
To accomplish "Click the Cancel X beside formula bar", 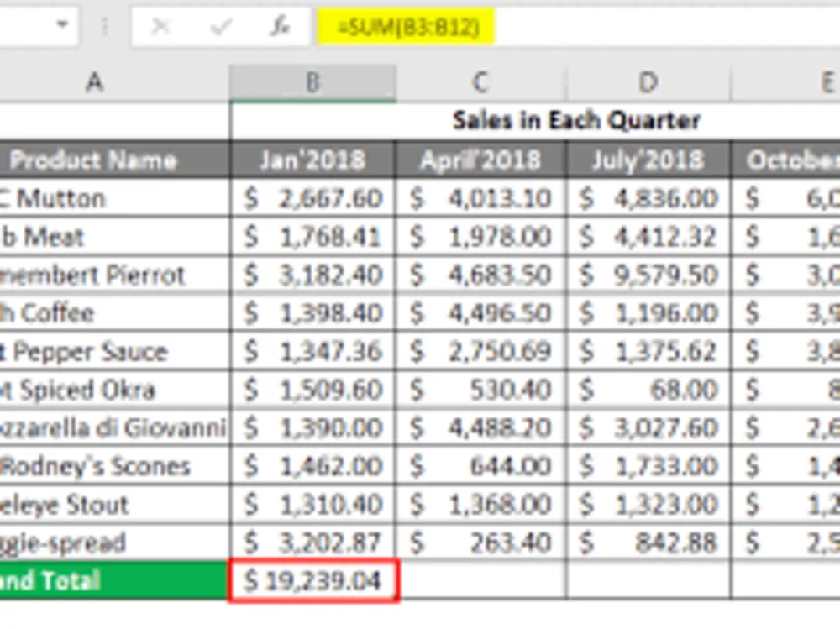I will pyautogui.click(x=161, y=26).
